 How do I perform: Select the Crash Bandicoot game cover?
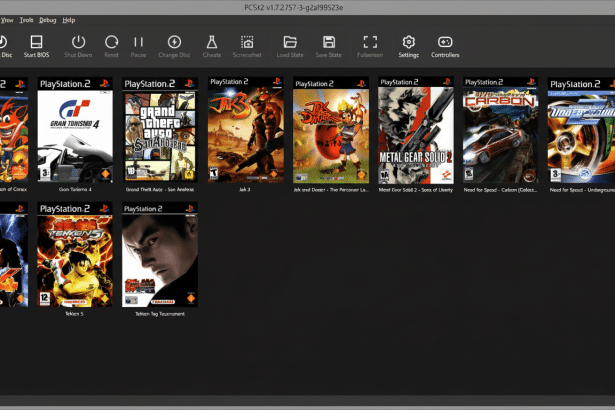click(14, 130)
